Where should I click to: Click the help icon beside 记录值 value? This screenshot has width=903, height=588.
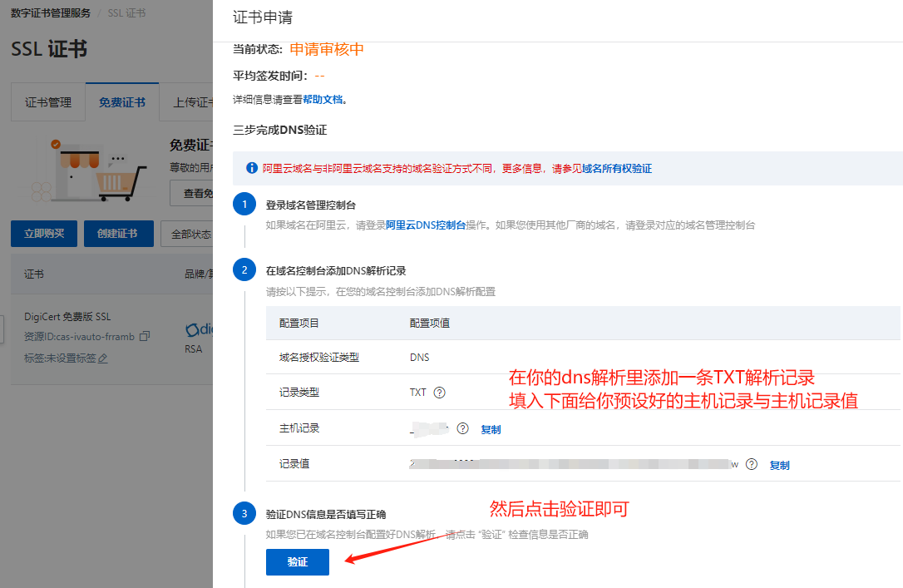752,464
